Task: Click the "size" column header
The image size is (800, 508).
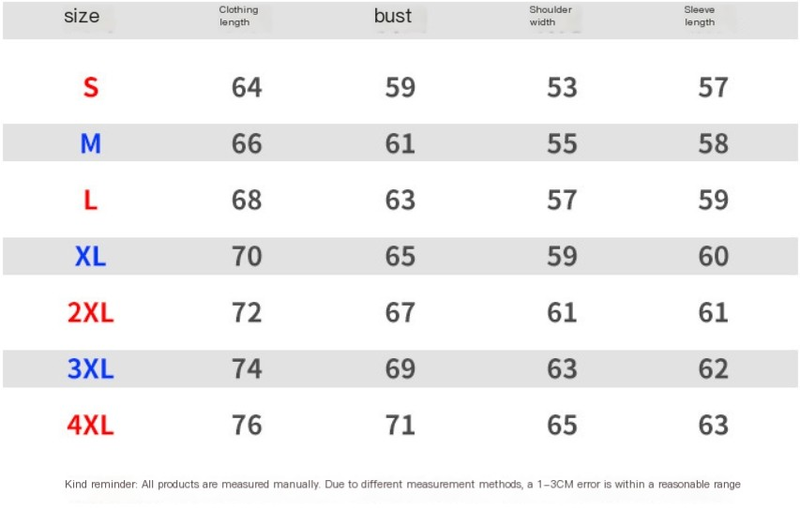Action: (x=82, y=16)
